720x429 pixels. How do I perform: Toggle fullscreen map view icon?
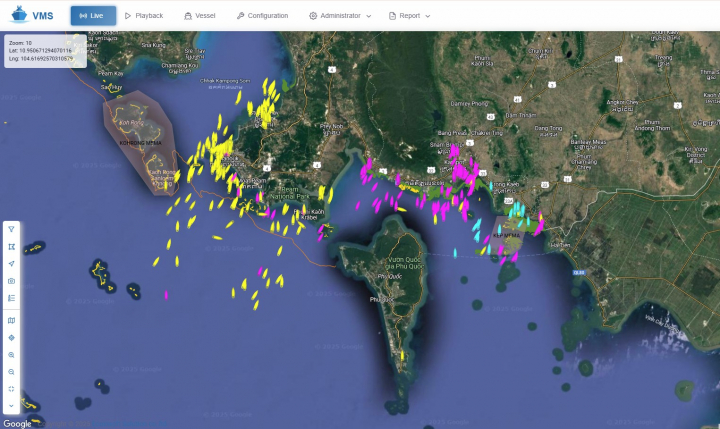click(x=11, y=389)
